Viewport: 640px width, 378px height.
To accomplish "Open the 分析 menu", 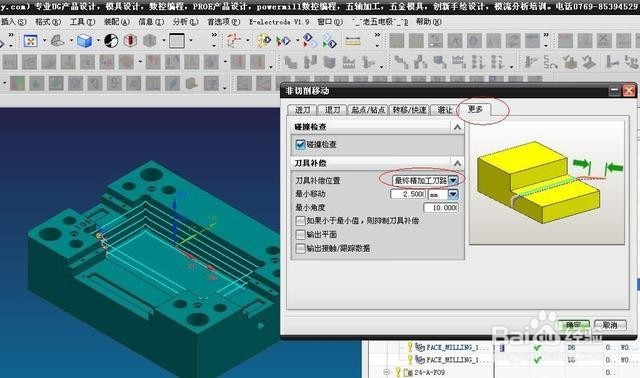I will (185, 22).
